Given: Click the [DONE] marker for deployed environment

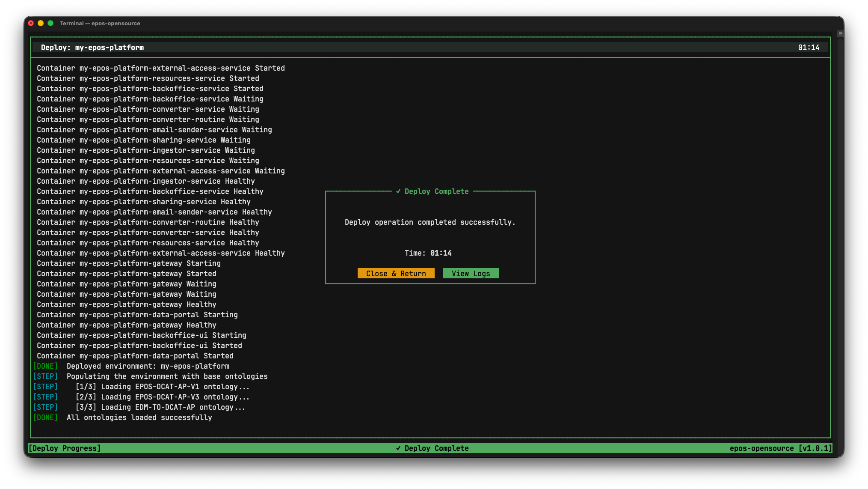Looking at the screenshot, I should [x=45, y=366].
